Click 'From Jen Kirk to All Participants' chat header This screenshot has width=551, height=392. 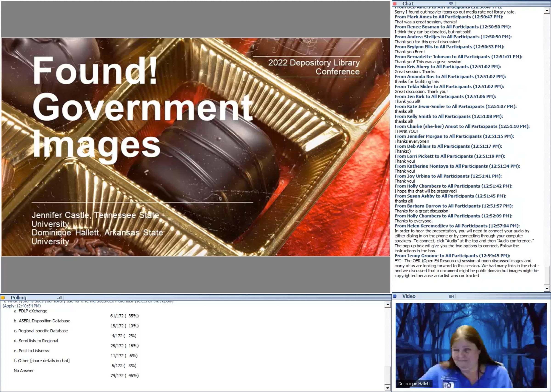(445, 96)
